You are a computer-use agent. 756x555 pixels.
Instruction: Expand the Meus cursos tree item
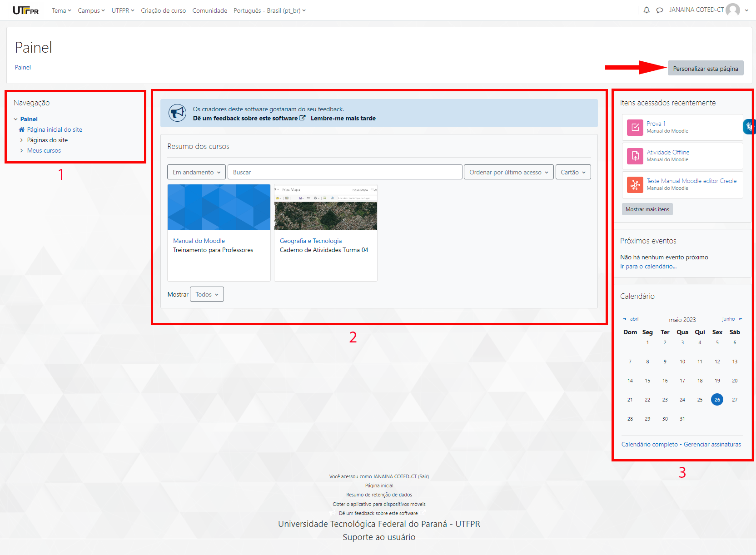tap(22, 150)
